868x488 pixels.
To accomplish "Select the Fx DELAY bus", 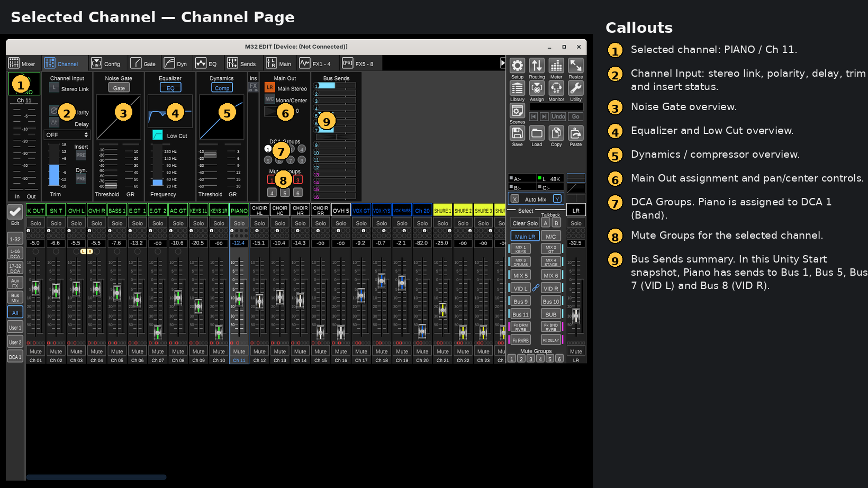I will tap(551, 340).
